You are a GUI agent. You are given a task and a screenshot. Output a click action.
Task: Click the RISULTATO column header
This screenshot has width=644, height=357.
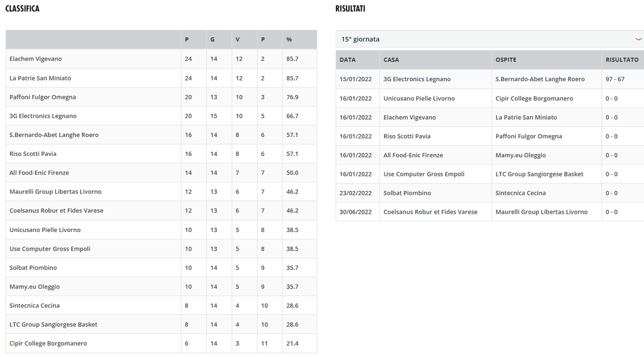tap(621, 60)
